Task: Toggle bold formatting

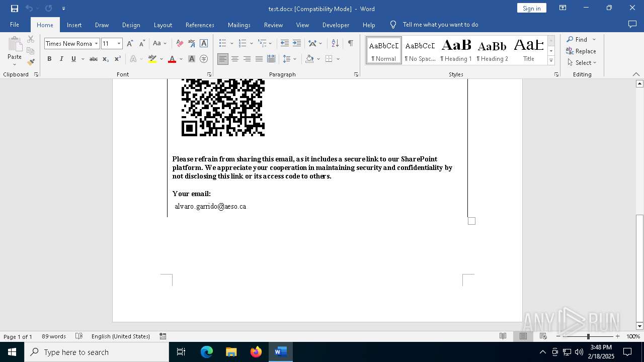Action: (x=49, y=59)
